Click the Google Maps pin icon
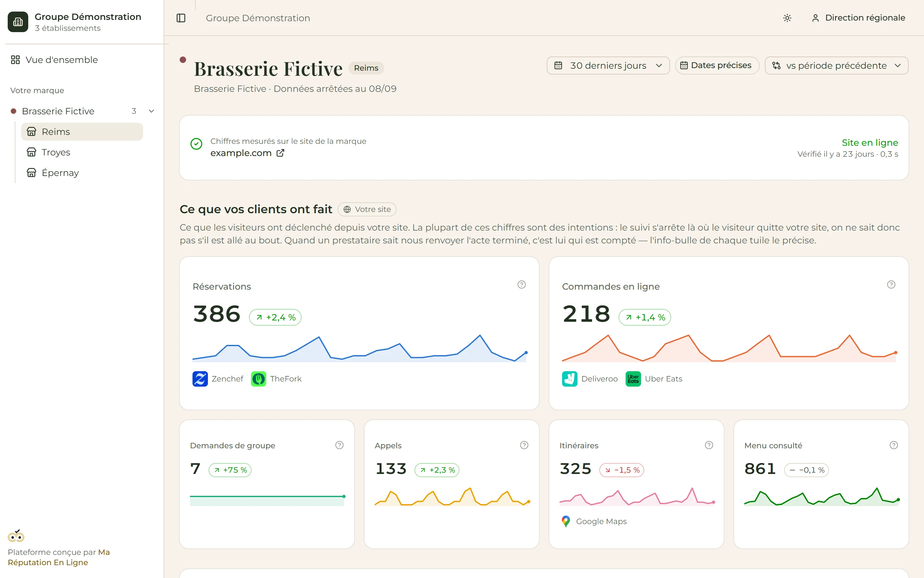The image size is (924, 578). 566,521
